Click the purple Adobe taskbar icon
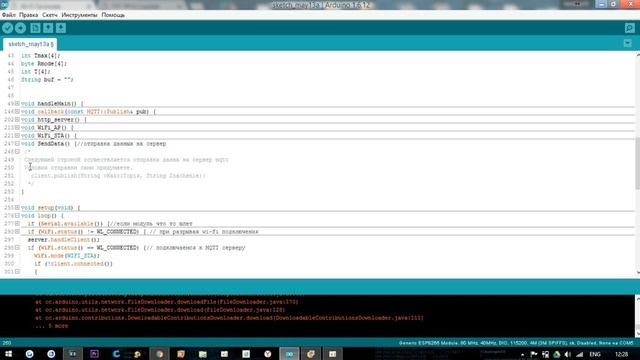Image resolution: width=640 pixels, height=360 pixels. tap(94, 354)
